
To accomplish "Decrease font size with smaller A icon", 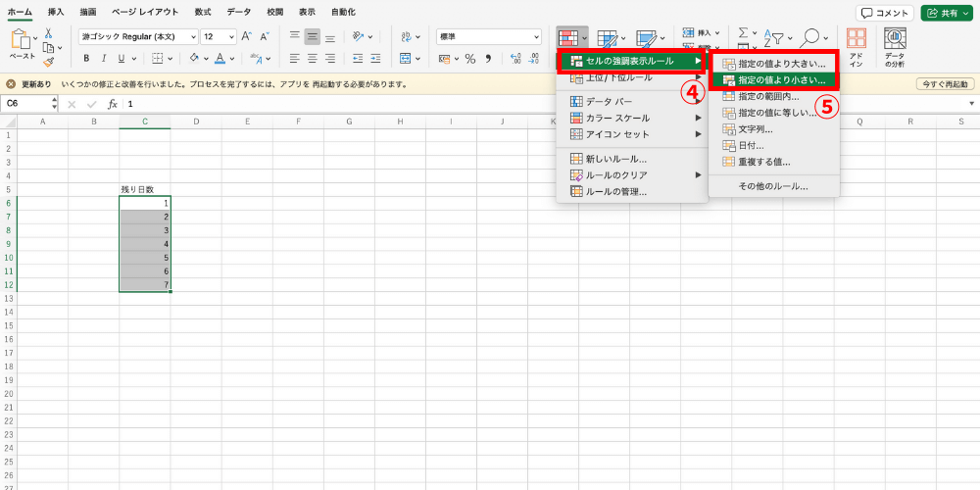I will pyautogui.click(x=265, y=37).
